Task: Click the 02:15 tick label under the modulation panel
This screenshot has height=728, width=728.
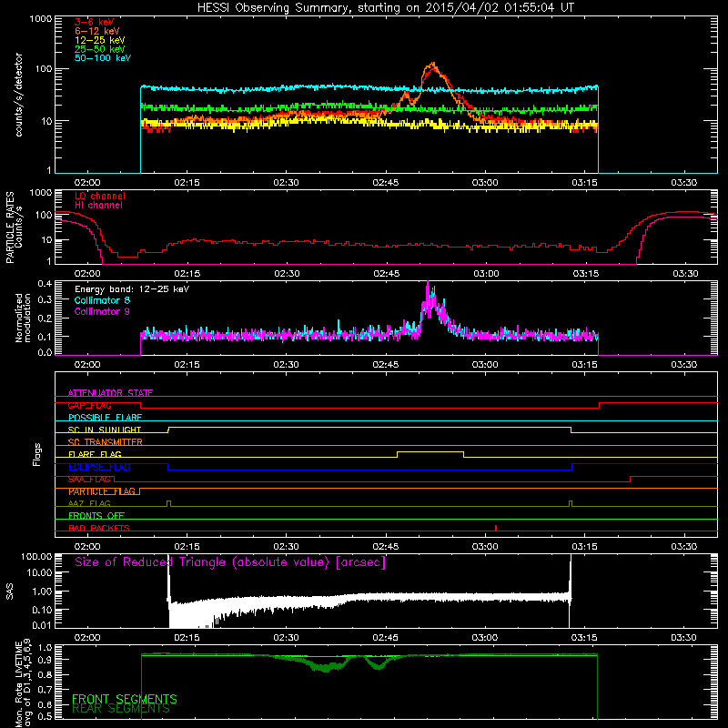Action: [187, 365]
